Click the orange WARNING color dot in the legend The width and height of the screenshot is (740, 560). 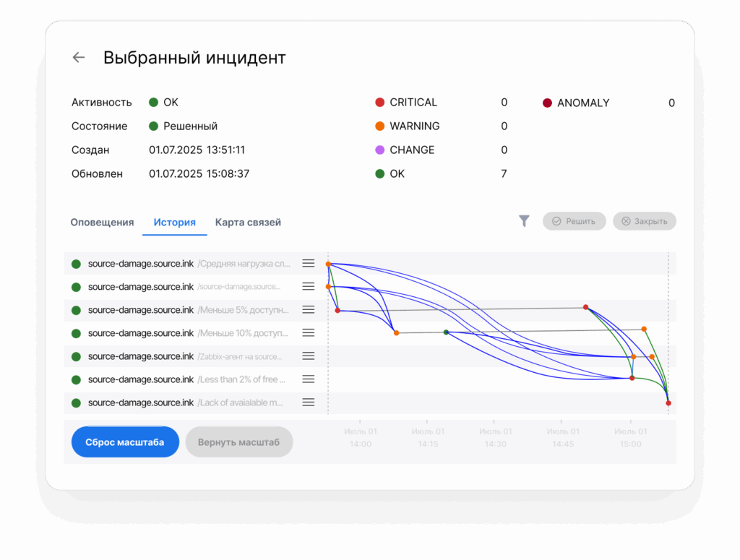tap(379, 126)
